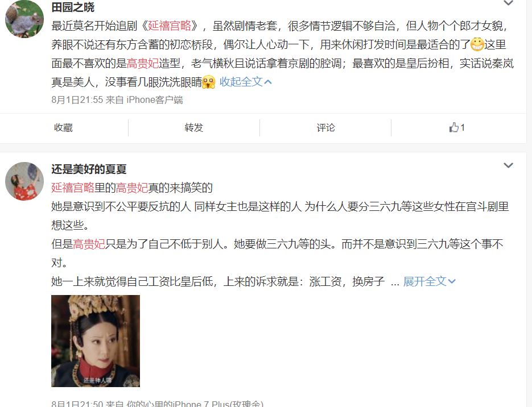The image size is (532, 407).
Task: Like the first post with thumbs-up icon
Action: (457, 127)
